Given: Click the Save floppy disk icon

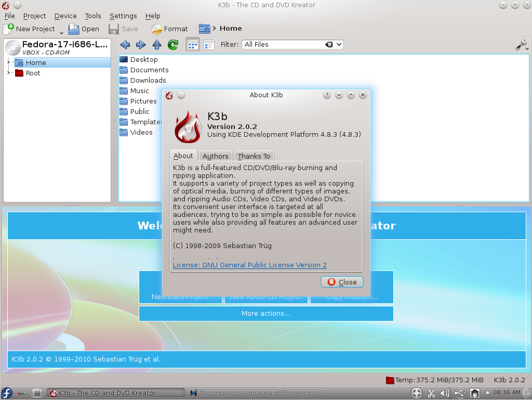Looking at the screenshot, I should point(114,29).
